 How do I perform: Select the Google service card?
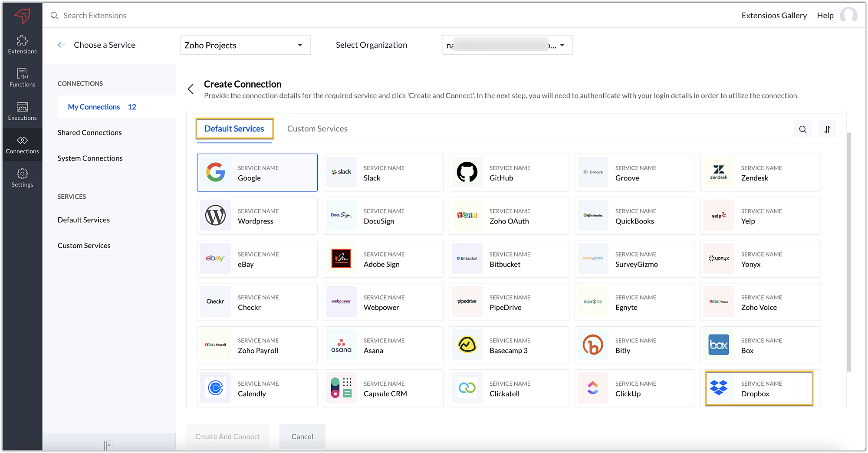(257, 173)
